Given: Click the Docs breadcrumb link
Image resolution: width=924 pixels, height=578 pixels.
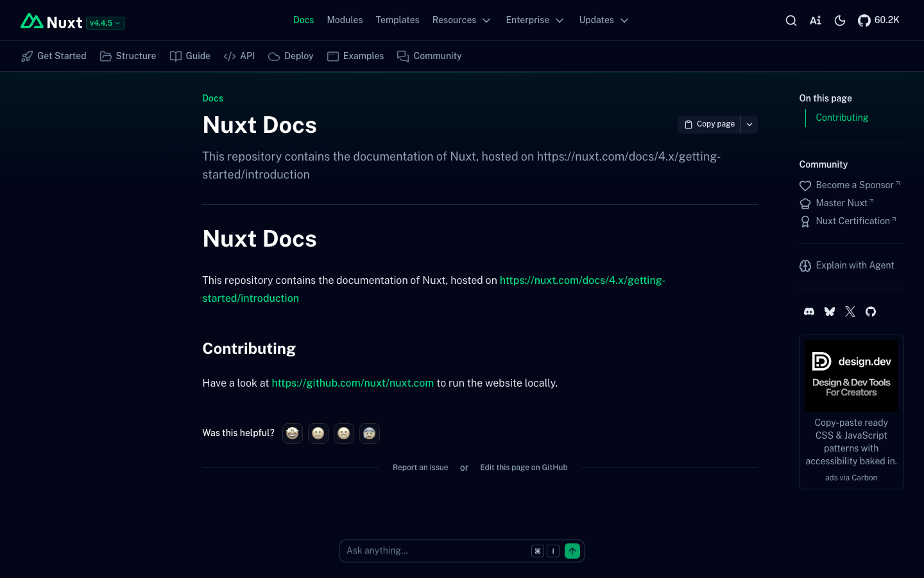Looking at the screenshot, I should pyautogui.click(x=212, y=98).
